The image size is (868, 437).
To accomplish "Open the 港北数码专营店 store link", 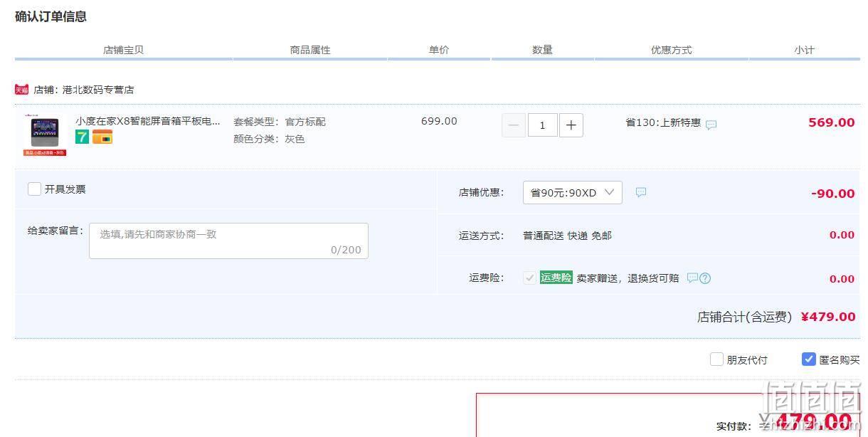I will [x=98, y=90].
